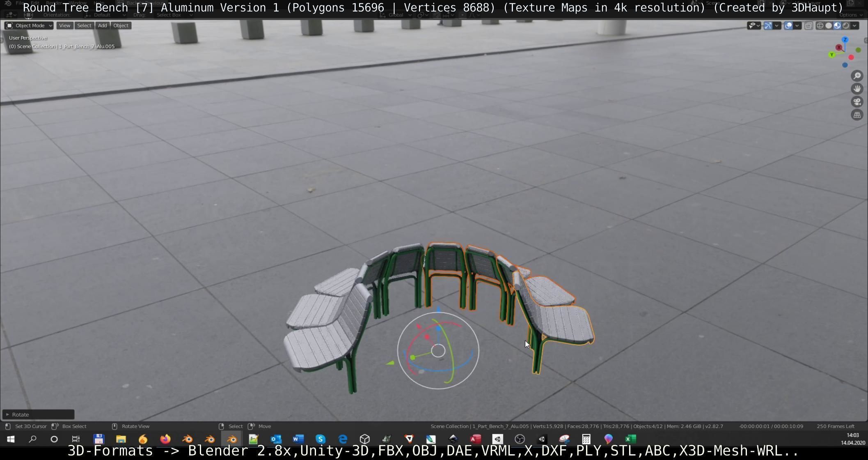Click 'User Perspective' viewport text
The image size is (868, 460).
pyautogui.click(x=28, y=38)
